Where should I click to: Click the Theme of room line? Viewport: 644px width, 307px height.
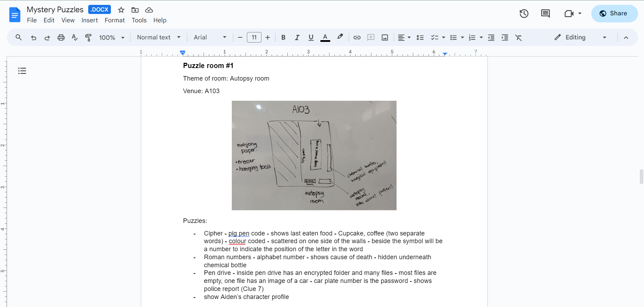(226, 78)
